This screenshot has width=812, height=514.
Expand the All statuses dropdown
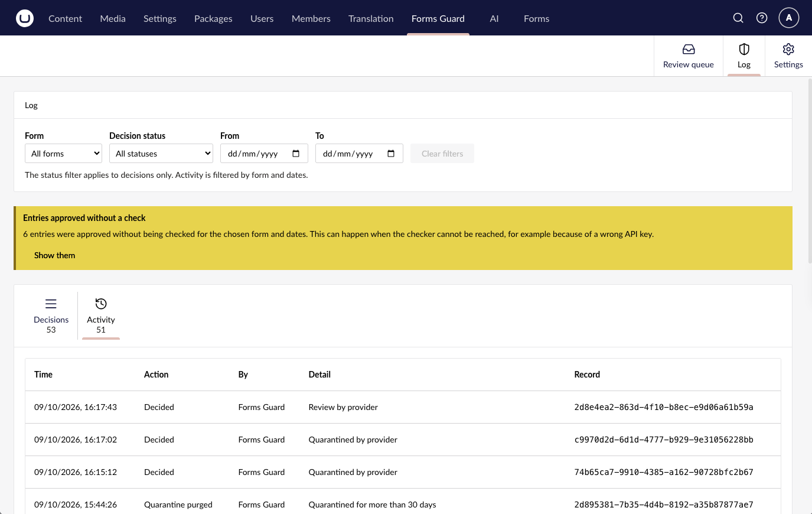[161, 154]
